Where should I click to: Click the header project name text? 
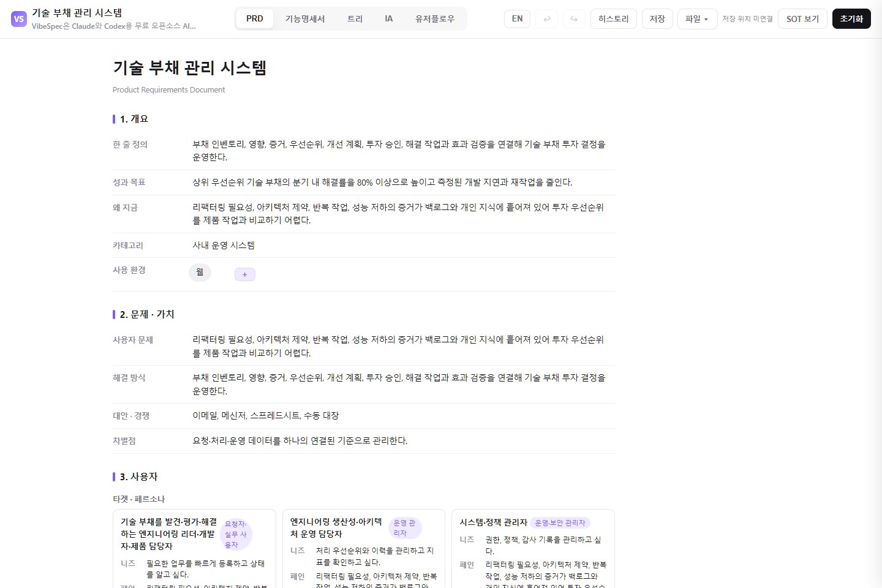pyautogui.click(x=77, y=13)
